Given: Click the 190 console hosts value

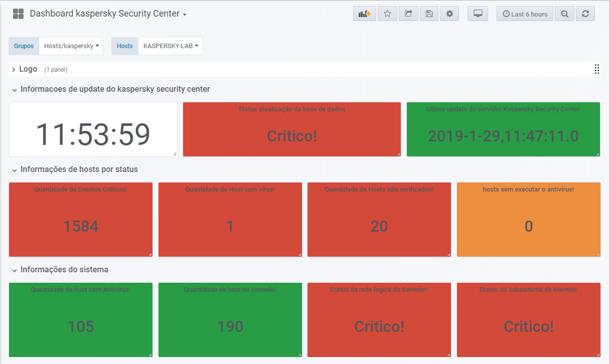Looking at the screenshot, I should [x=230, y=326].
